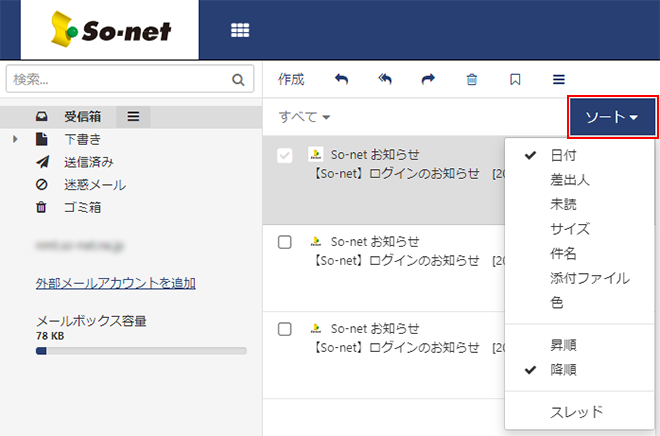Open the ソート sort dropdown
Image resolution: width=660 pixels, height=436 pixels.
coord(612,117)
